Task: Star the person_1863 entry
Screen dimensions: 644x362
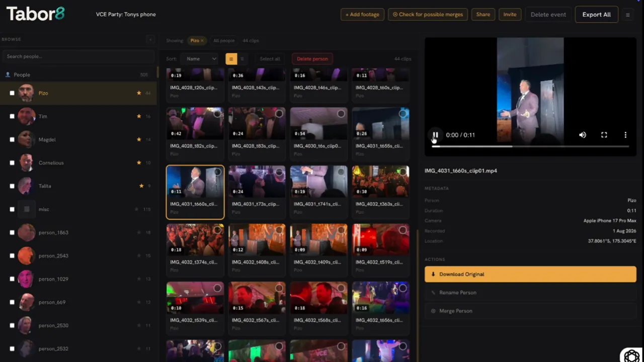Action: [x=139, y=232]
